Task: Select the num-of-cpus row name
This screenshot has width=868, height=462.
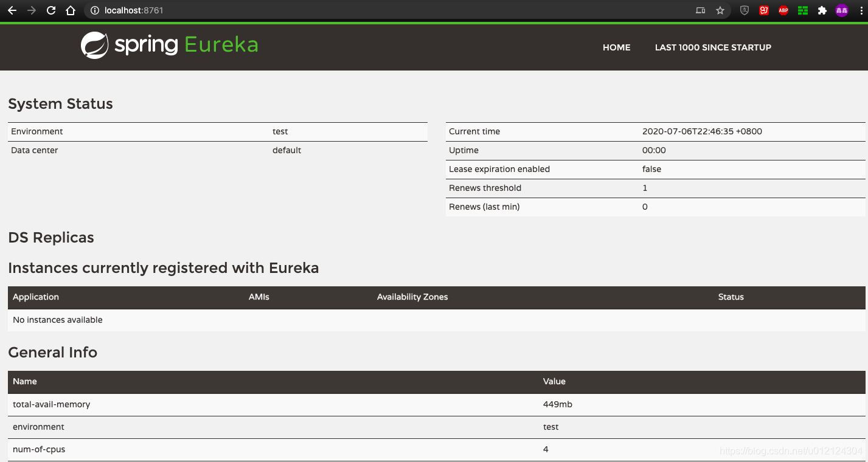Action: (x=39, y=449)
